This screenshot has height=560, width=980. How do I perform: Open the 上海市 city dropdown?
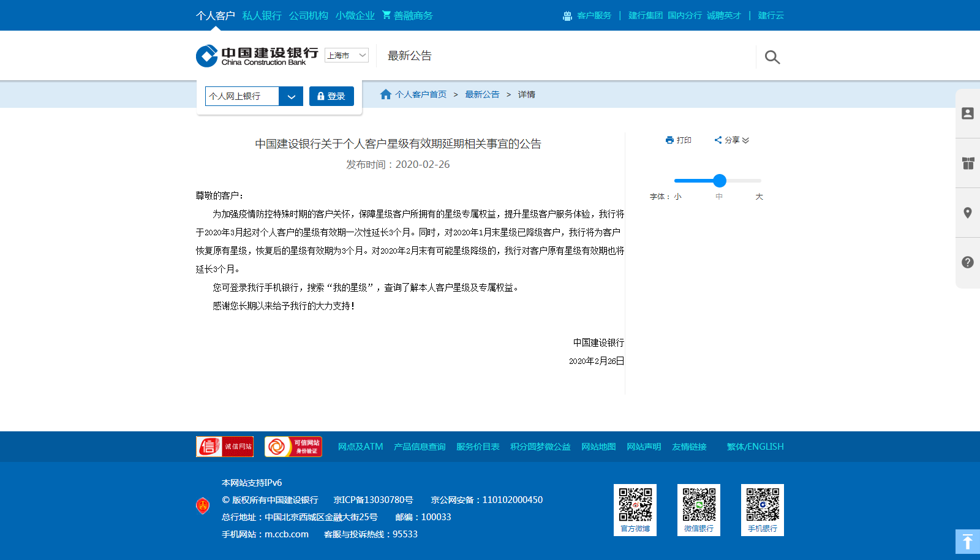[346, 55]
